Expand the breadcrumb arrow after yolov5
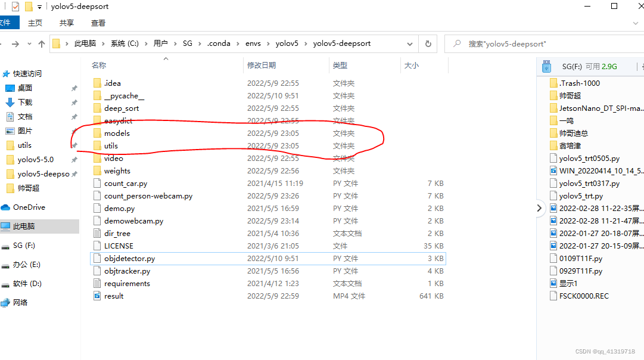The image size is (644, 360). coord(307,43)
